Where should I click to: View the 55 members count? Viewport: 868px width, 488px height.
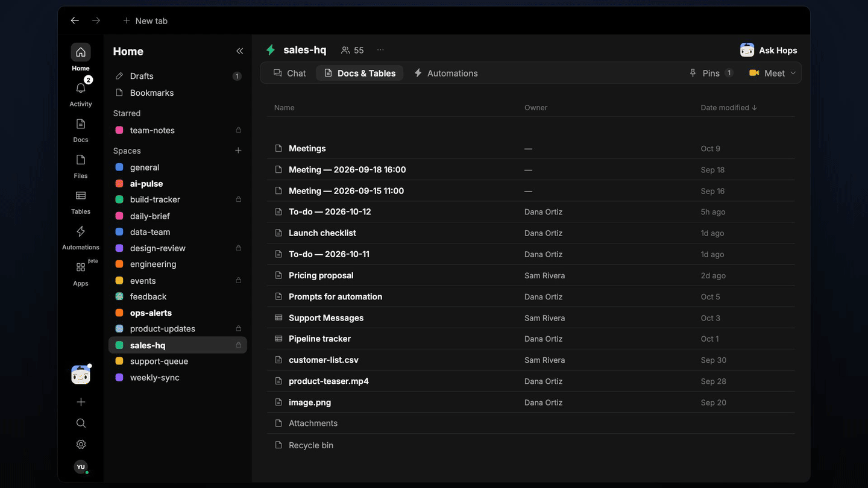click(353, 50)
